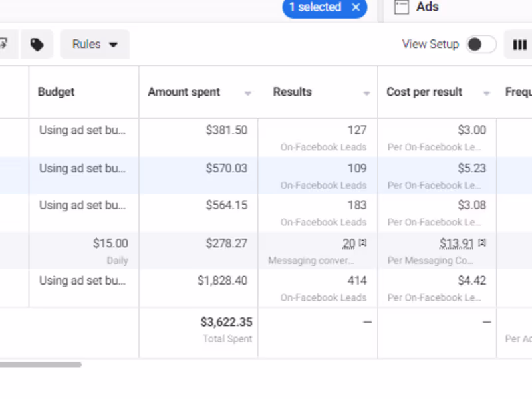This screenshot has width=532, height=399.
Task: Click the Budget column header
Action: coord(57,92)
